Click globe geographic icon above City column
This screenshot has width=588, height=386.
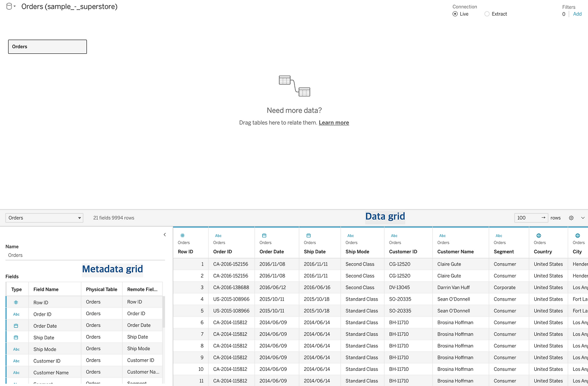[x=578, y=235]
